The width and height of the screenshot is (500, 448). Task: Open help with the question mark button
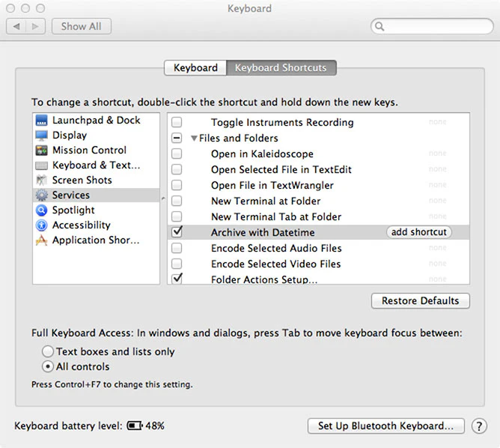[x=479, y=426]
